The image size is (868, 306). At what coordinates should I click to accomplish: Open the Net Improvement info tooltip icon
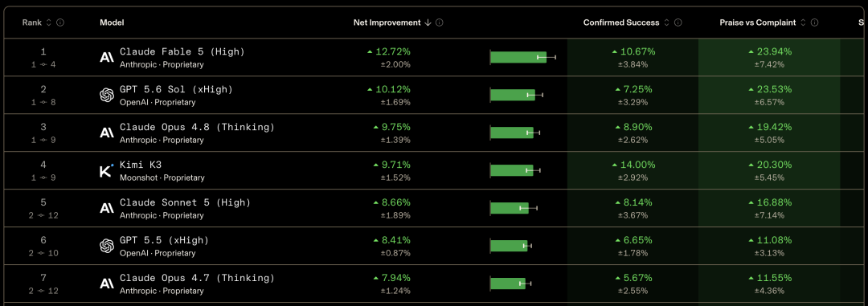pyautogui.click(x=439, y=22)
